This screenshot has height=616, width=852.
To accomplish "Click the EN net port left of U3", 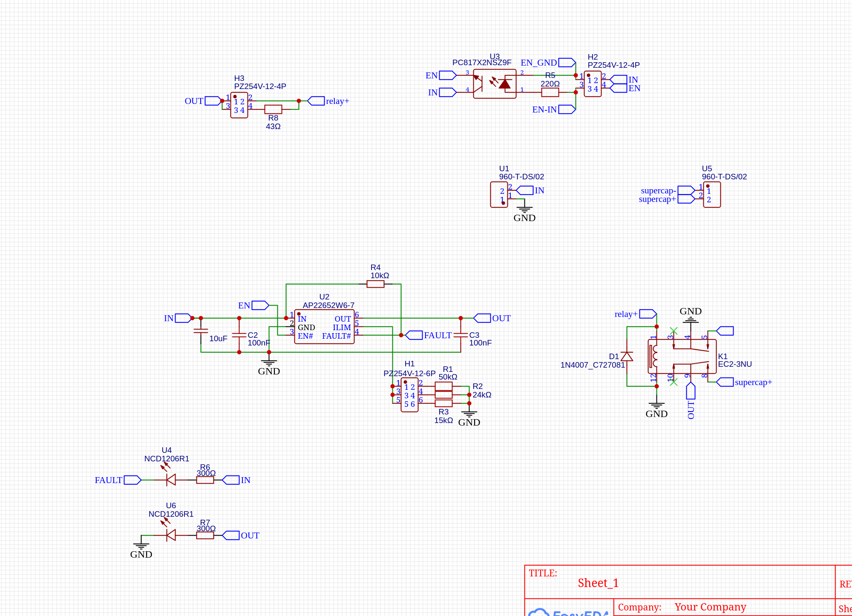I will pos(448,75).
